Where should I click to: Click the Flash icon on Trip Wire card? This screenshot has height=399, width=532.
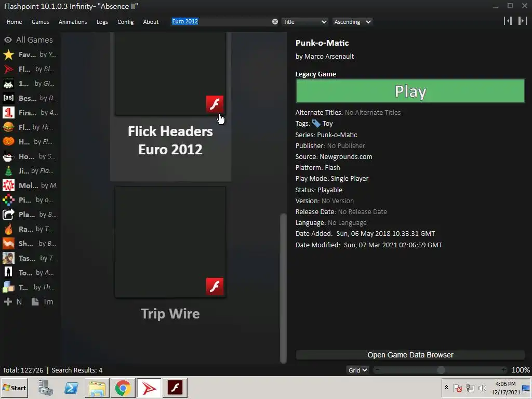click(x=215, y=286)
